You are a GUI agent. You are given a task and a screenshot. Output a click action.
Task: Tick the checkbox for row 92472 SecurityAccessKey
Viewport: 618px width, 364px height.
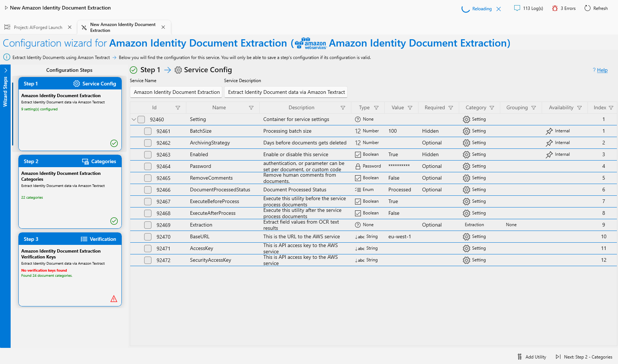[148, 260]
